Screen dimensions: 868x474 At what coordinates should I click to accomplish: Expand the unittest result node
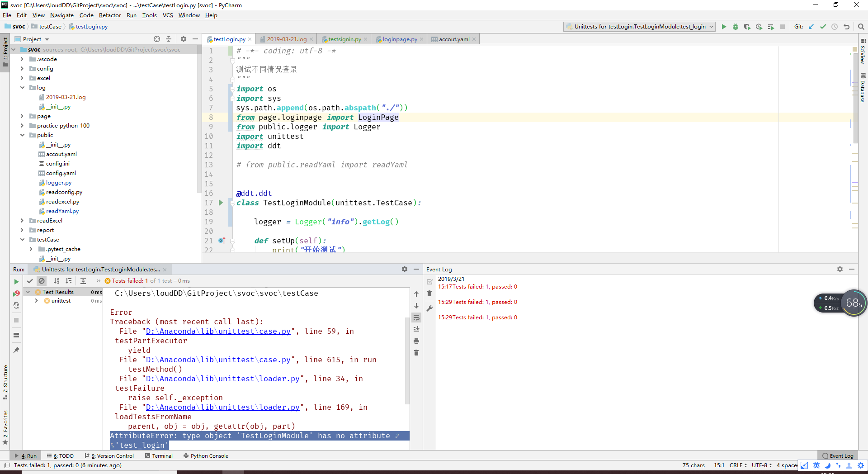[x=36, y=301]
